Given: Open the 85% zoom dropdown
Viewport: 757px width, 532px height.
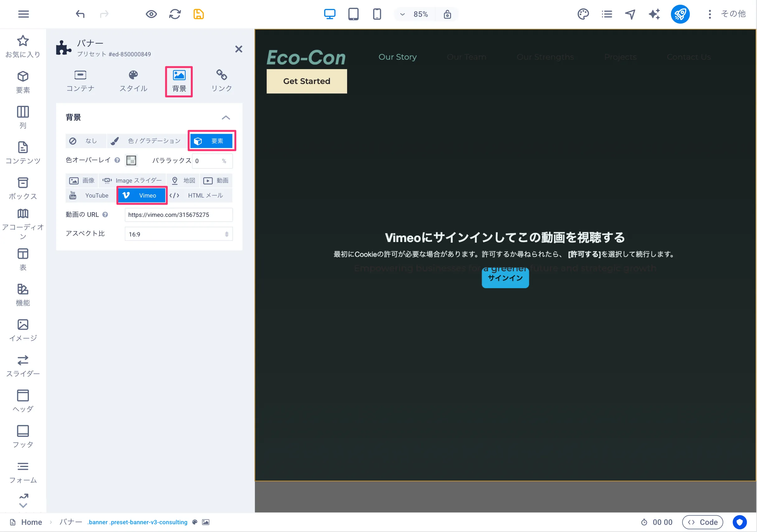Looking at the screenshot, I should click(x=414, y=14).
